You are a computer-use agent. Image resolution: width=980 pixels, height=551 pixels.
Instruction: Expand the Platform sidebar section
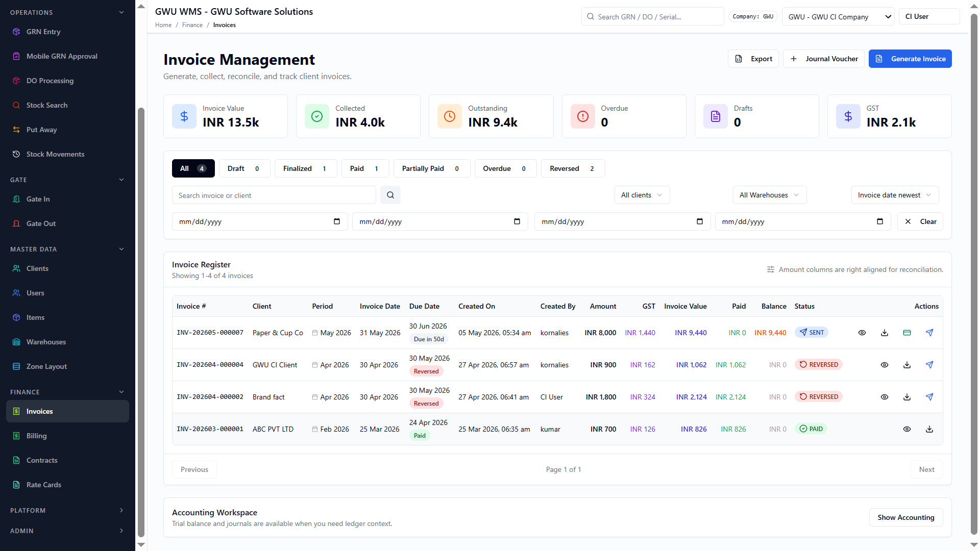[67, 510]
